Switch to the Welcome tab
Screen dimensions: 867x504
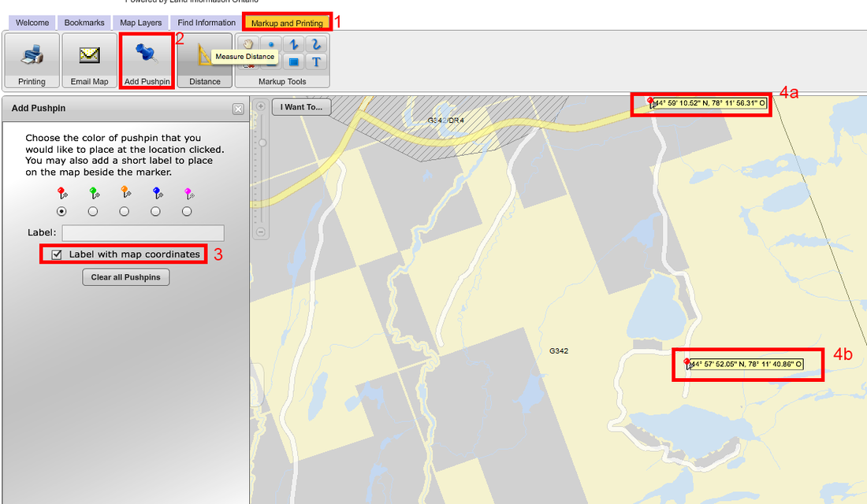[32, 23]
